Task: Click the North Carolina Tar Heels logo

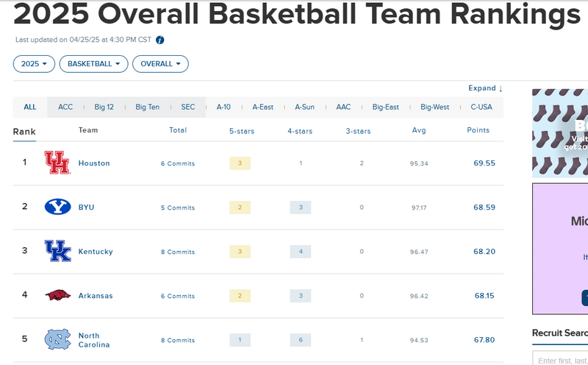Action: tap(57, 339)
